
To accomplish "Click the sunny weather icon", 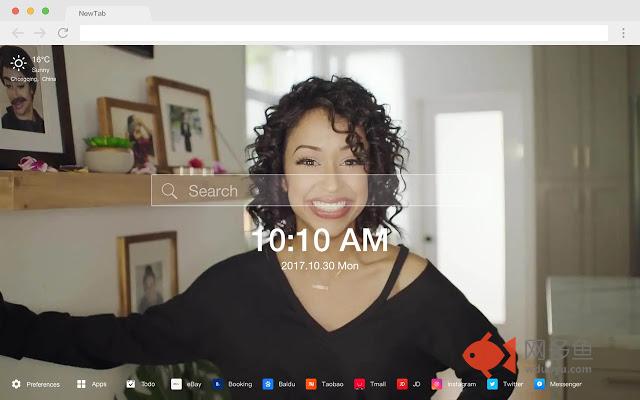I will pyautogui.click(x=18, y=63).
